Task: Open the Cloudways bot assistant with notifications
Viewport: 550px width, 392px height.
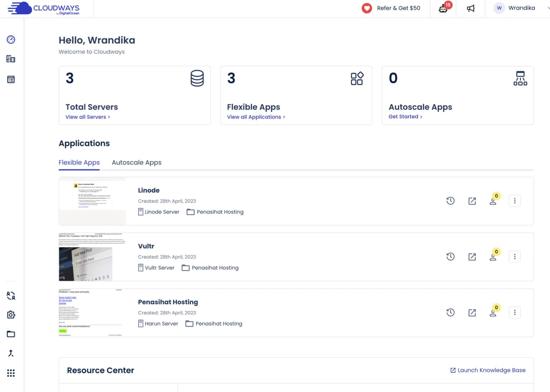Action: click(443, 8)
